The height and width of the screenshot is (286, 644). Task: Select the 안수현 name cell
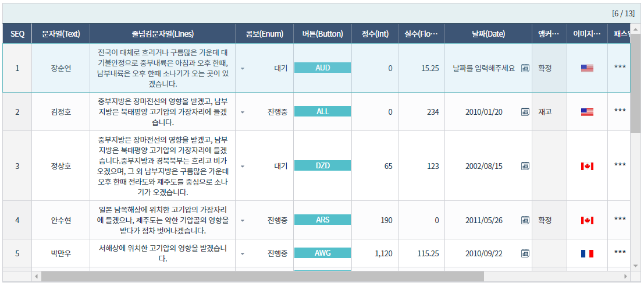tap(61, 220)
